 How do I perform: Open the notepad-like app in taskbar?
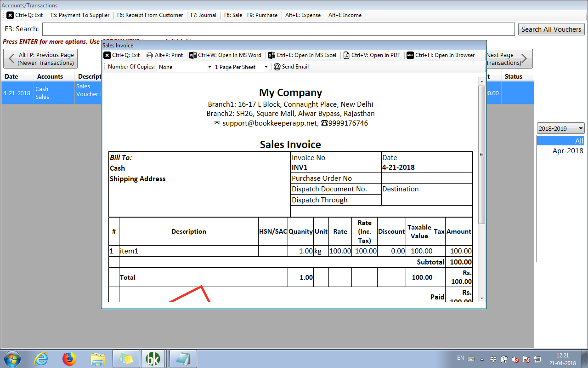point(183,359)
